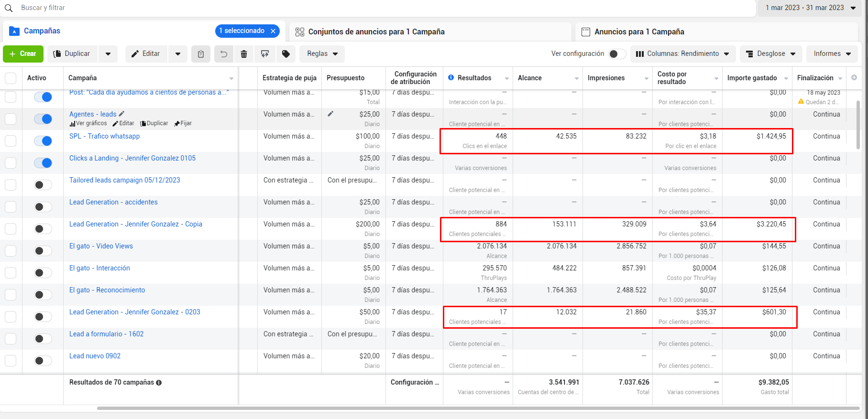The image size is (868, 419).
Task: Click the clipboard paste icon in toolbar
Action: click(201, 54)
